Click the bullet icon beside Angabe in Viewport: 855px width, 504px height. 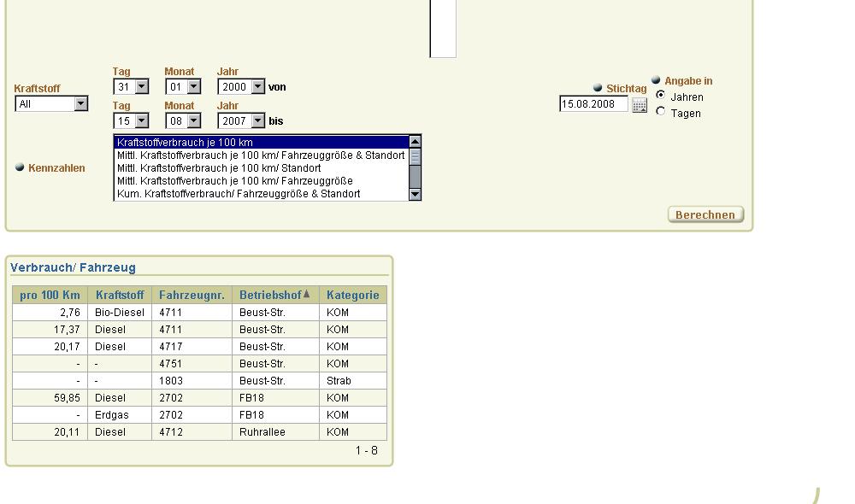pyautogui.click(x=656, y=79)
